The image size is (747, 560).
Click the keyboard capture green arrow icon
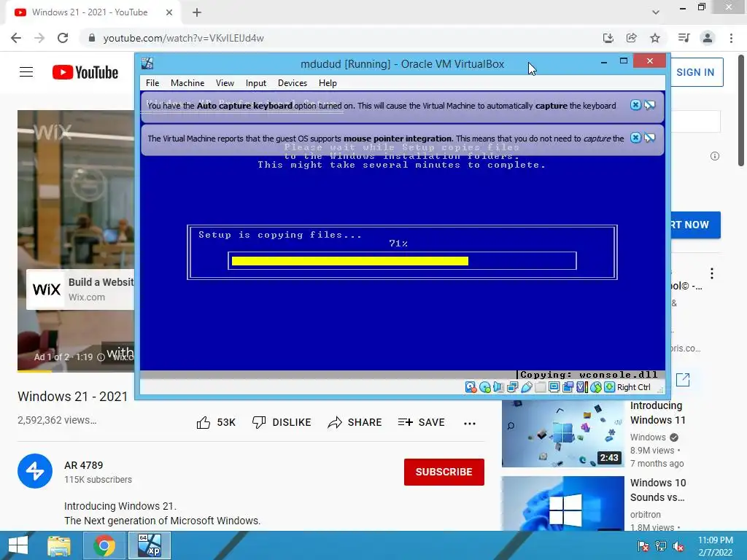pos(609,387)
